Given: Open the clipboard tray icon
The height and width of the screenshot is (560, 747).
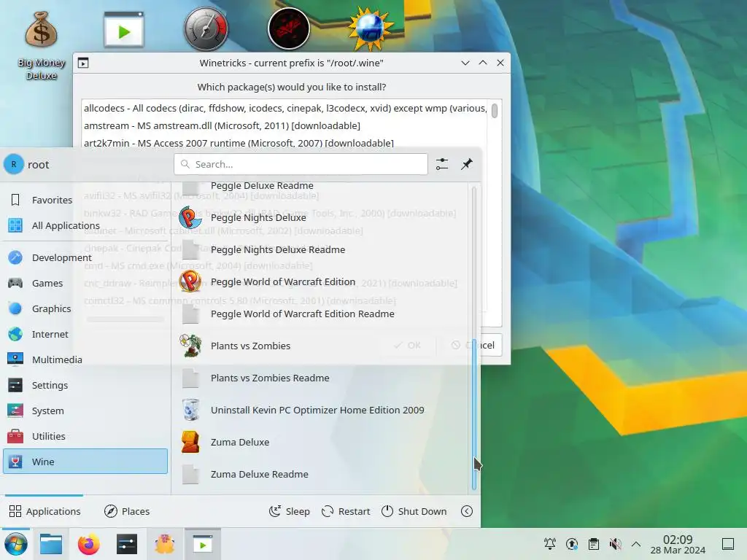Looking at the screenshot, I should [x=594, y=544].
